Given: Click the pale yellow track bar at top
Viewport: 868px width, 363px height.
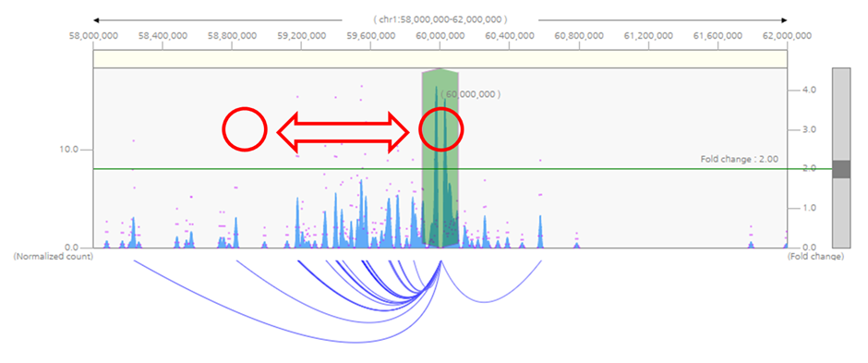Looking at the screenshot, I should (x=440, y=59).
